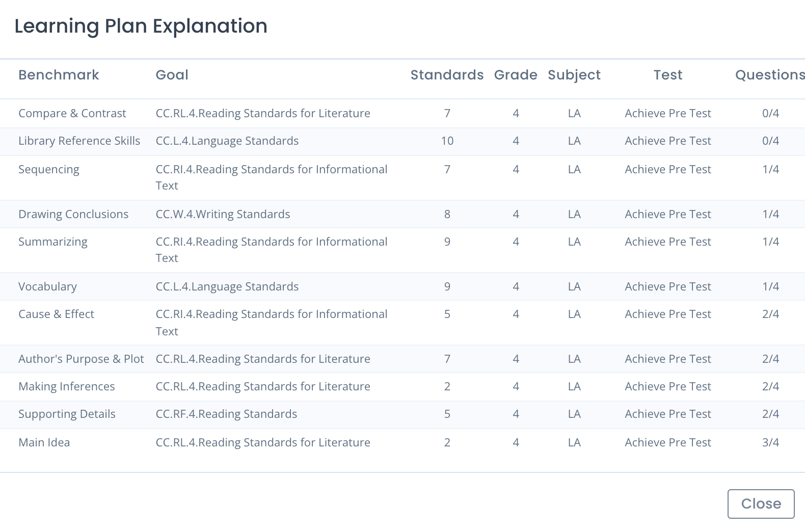
Task: Click 1/4 in the Sequencing row
Action: (770, 169)
